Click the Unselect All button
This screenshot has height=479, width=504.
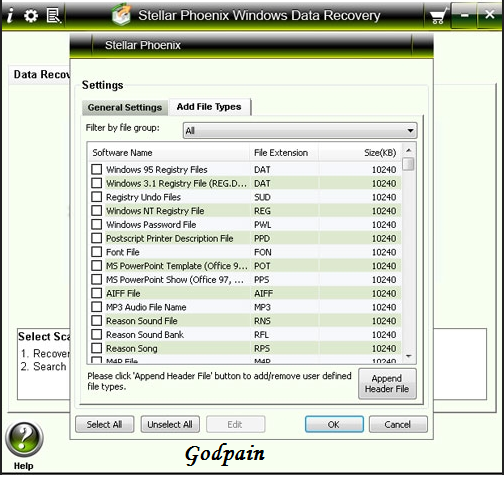(x=170, y=424)
